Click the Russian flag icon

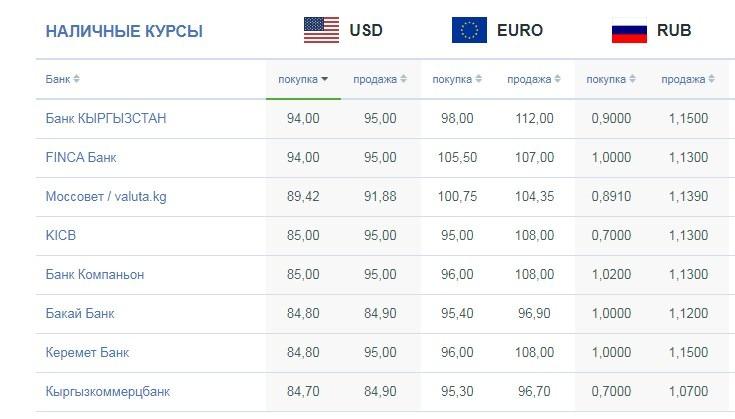(x=629, y=30)
